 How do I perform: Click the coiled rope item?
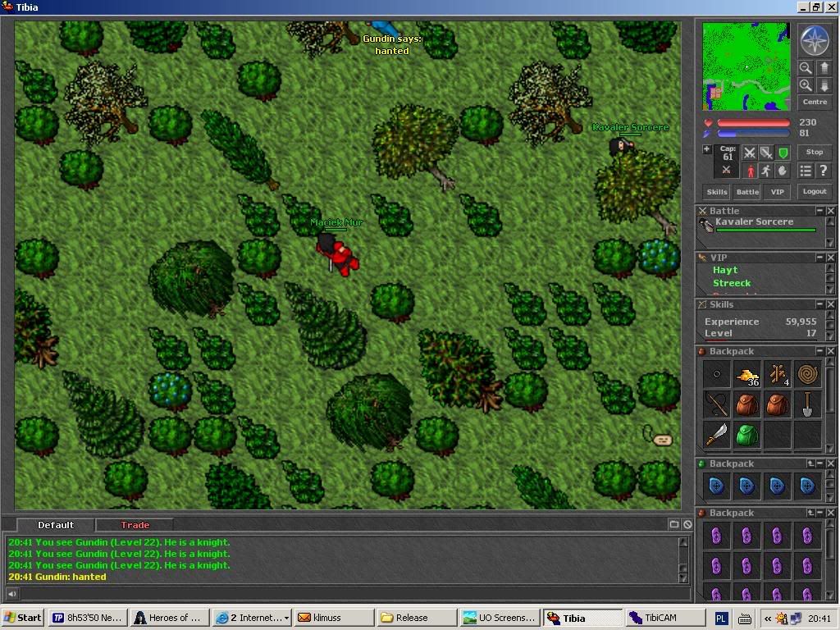[x=808, y=374]
